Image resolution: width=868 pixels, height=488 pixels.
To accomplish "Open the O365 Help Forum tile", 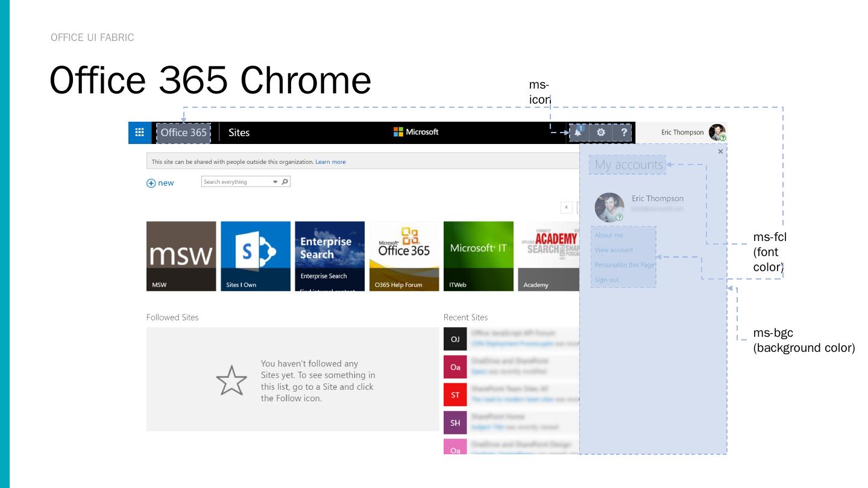I will [404, 256].
